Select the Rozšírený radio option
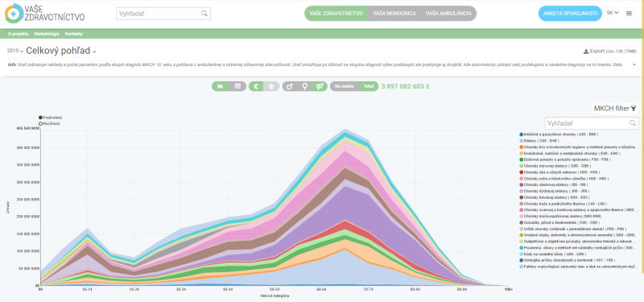The height and width of the screenshot is (302, 644). [x=41, y=123]
